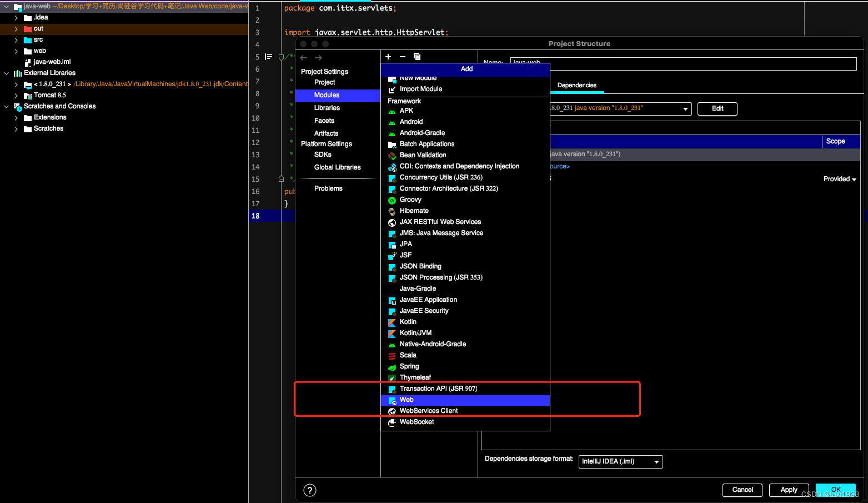
Task: Open help via the question mark icon
Action: (x=309, y=490)
